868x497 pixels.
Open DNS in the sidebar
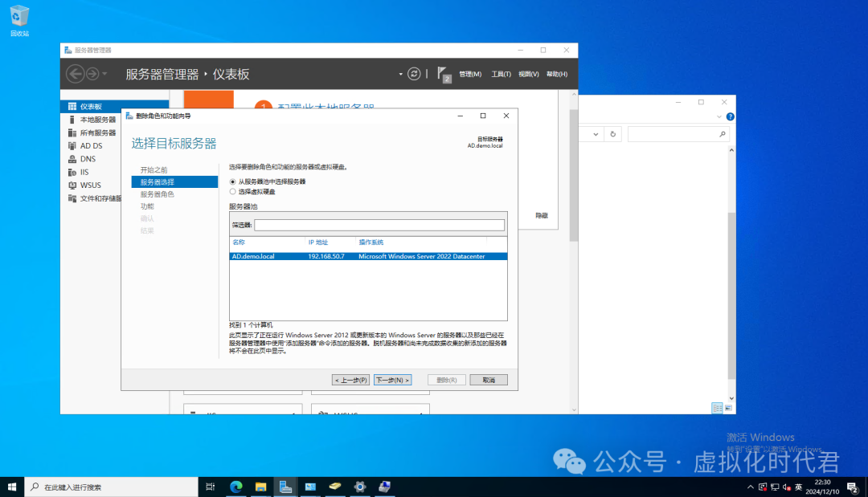[x=88, y=159]
